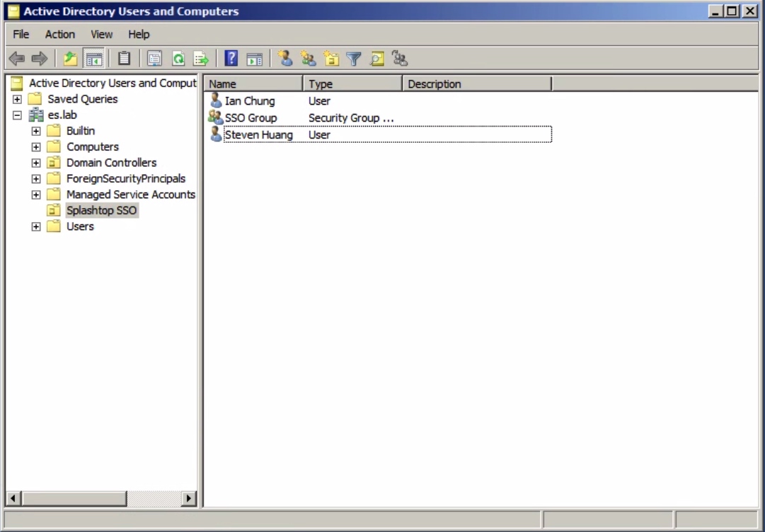The width and height of the screenshot is (765, 532).
Task: Select the Users tree item
Action: [80, 226]
